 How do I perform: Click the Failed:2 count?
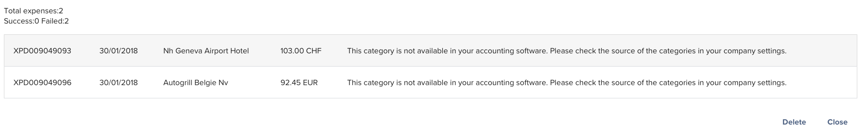[x=55, y=21]
